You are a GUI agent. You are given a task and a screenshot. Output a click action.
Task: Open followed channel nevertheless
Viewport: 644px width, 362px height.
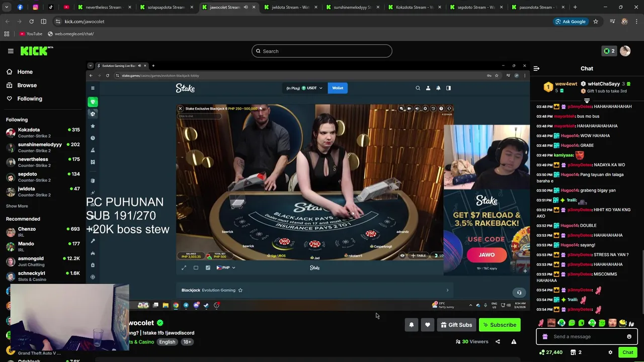point(43,162)
